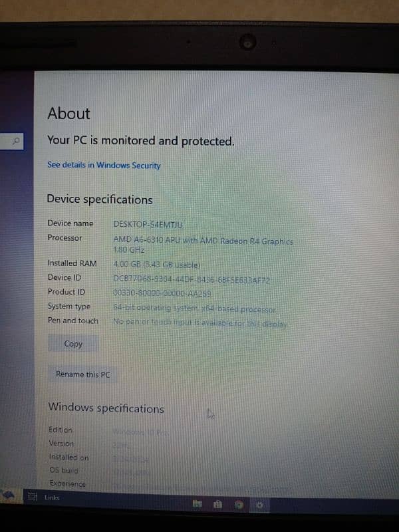
Task: Click the Device ID value text
Action: [x=192, y=280]
